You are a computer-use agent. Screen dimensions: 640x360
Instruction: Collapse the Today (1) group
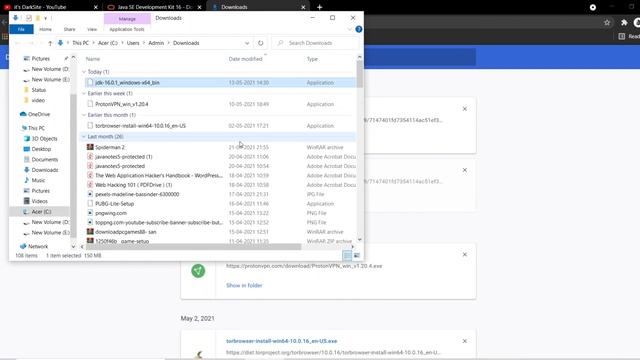[x=84, y=72]
